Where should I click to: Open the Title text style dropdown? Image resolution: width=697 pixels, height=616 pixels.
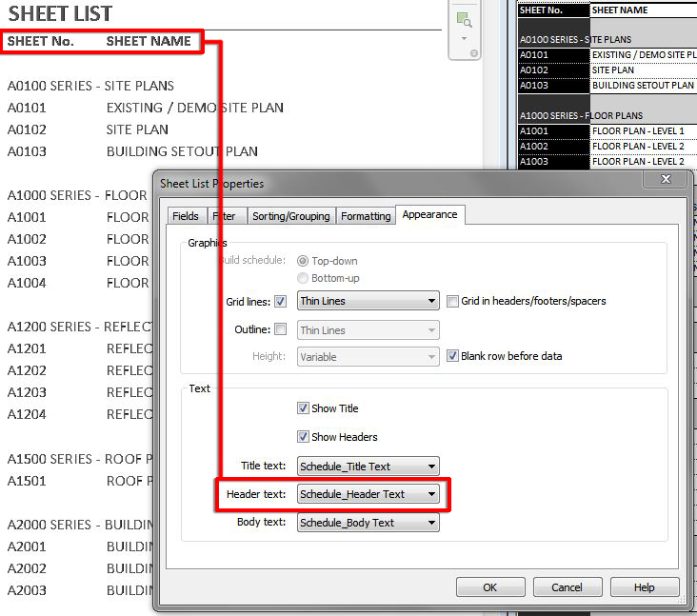click(x=368, y=467)
